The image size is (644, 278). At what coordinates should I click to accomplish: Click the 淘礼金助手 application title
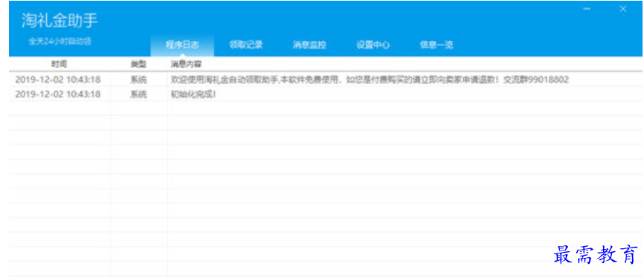(59, 22)
